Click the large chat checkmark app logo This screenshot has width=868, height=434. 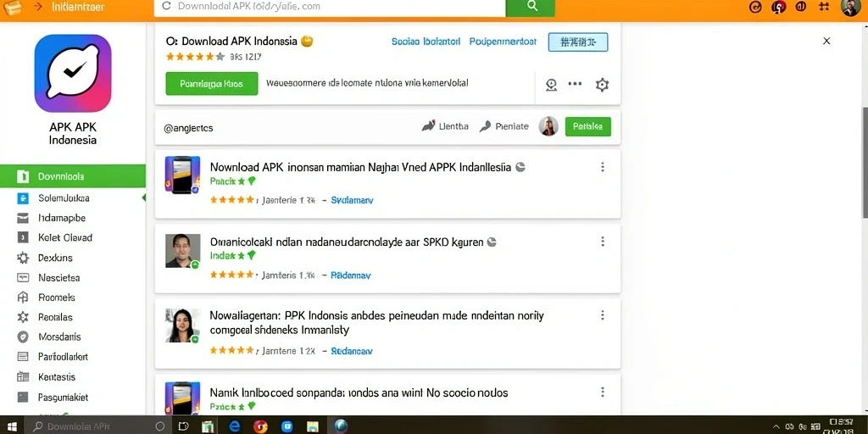point(73,73)
